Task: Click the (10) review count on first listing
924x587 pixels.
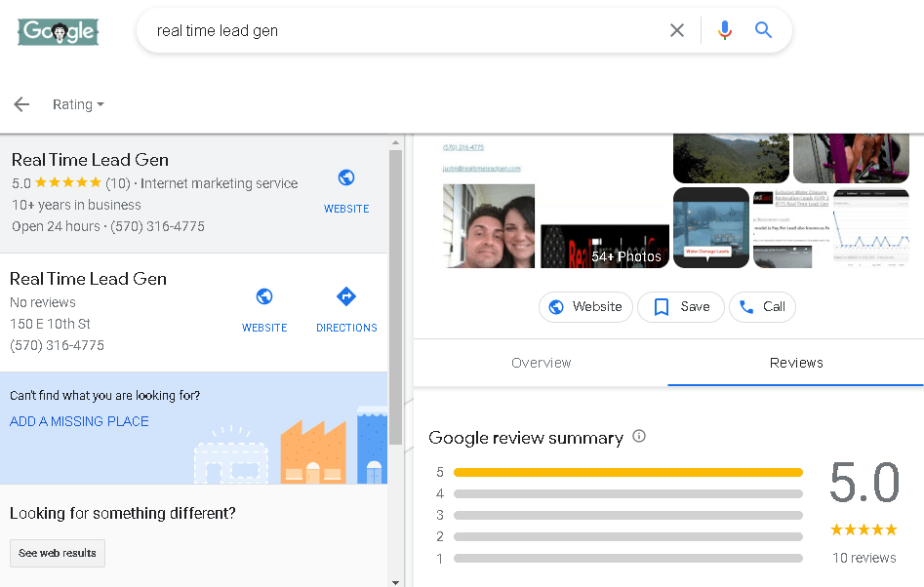Action: tap(118, 183)
